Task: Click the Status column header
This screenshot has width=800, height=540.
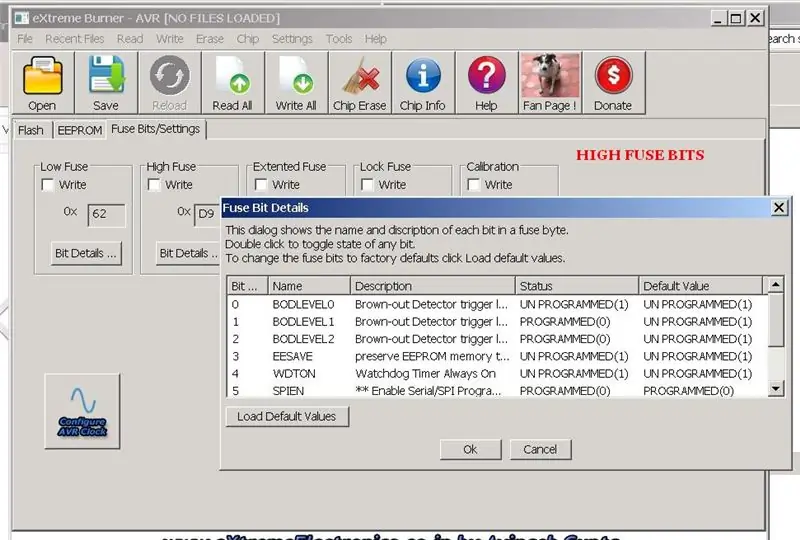Action: 577,286
